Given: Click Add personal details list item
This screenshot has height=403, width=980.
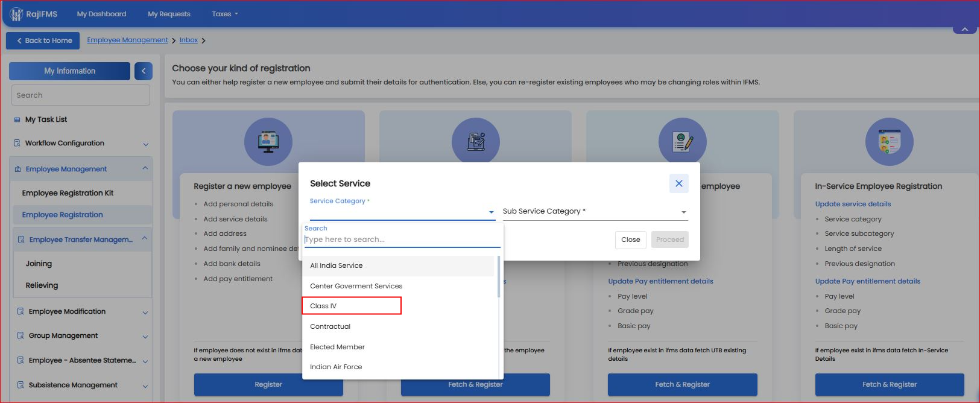Looking at the screenshot, I should [238, 204].
